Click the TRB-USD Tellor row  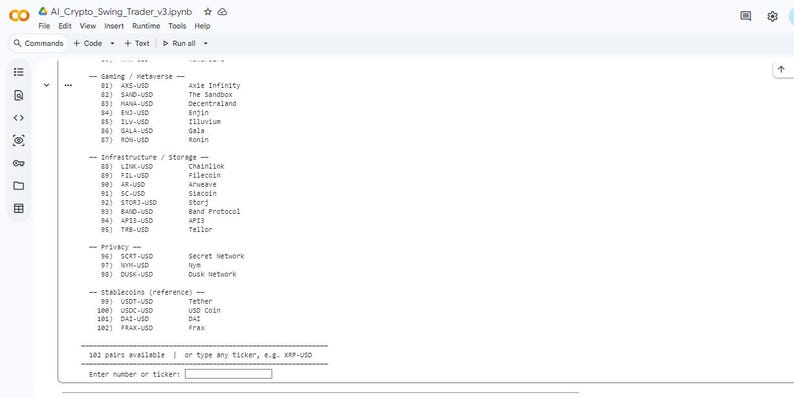pos(156,229)
